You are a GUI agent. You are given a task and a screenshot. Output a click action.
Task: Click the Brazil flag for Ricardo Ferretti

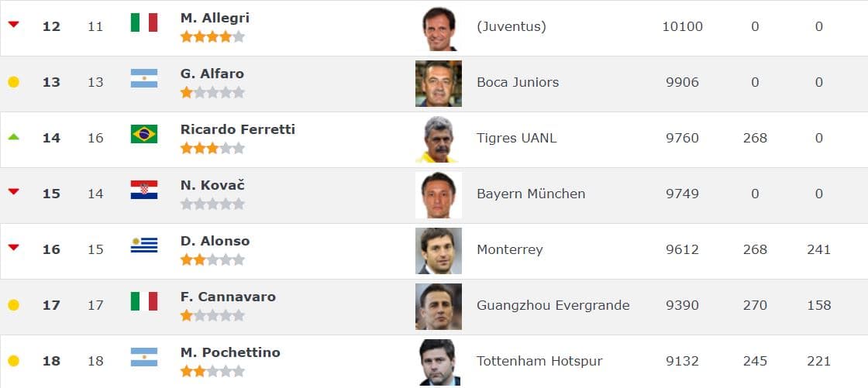pos(144,134)
